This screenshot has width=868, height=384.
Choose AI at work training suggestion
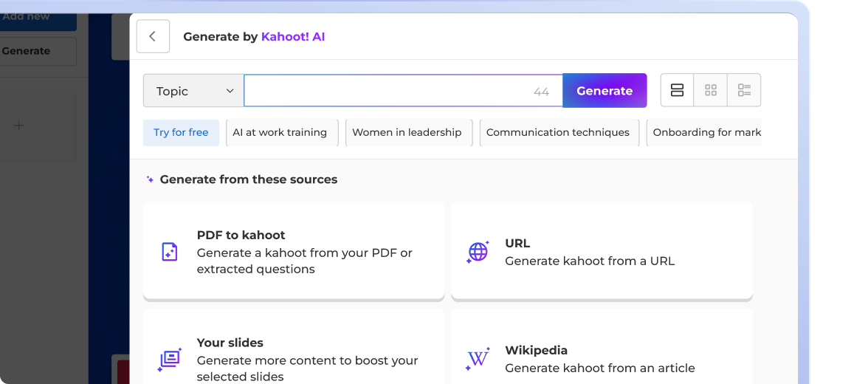tap(282, 132)
